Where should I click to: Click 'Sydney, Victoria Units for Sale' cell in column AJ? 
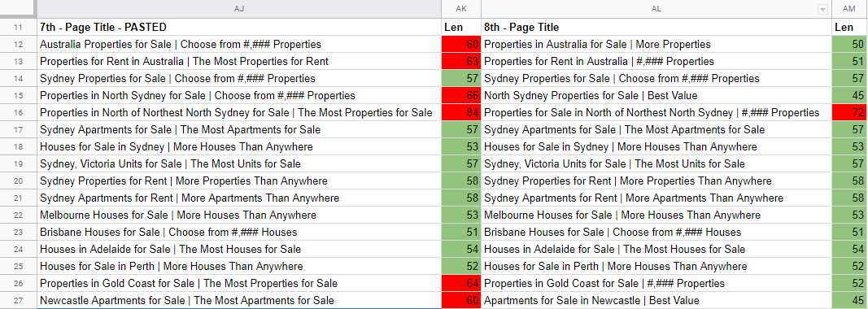coord(239,164)
